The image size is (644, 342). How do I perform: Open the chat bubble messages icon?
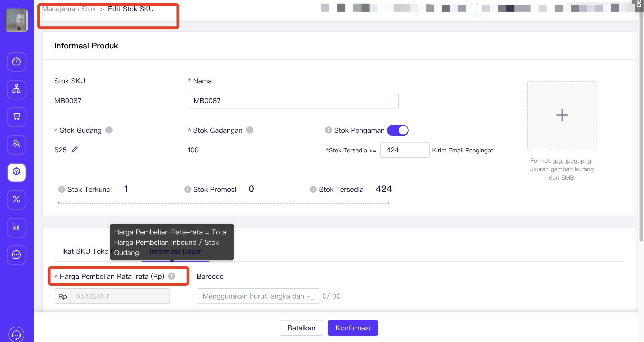pyautogui.click(x=17, y=255)
